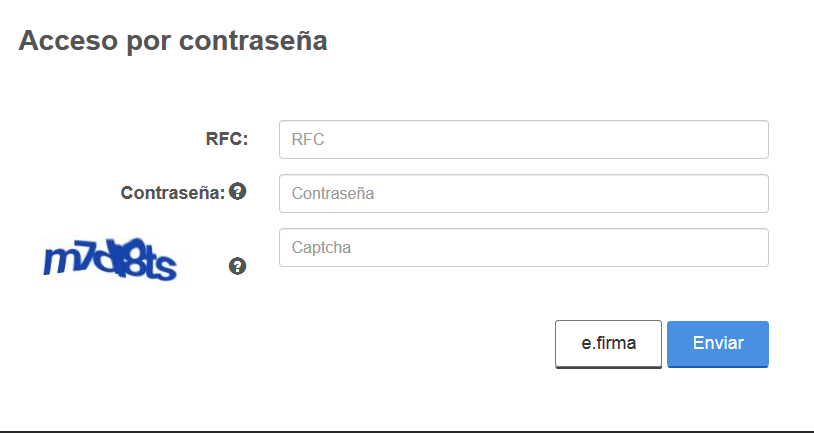Image resolution: width=814 pixels, height=433 pixels.
Task: Click the RFC: field label
Action: click(x=227, y=139)
